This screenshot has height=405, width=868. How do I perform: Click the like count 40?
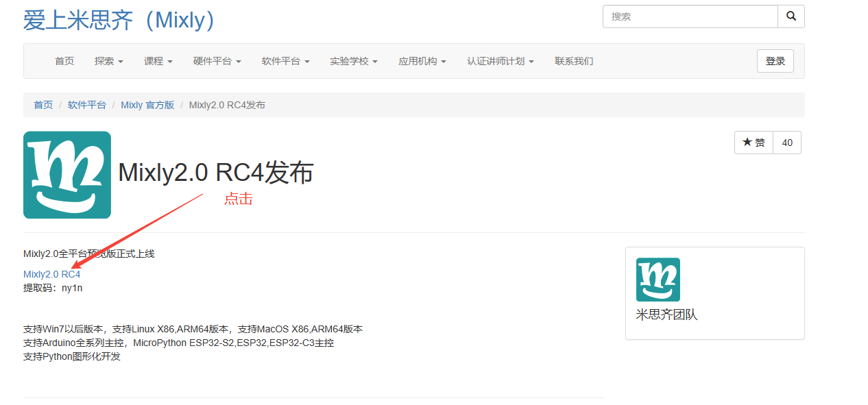coord(787,143)
